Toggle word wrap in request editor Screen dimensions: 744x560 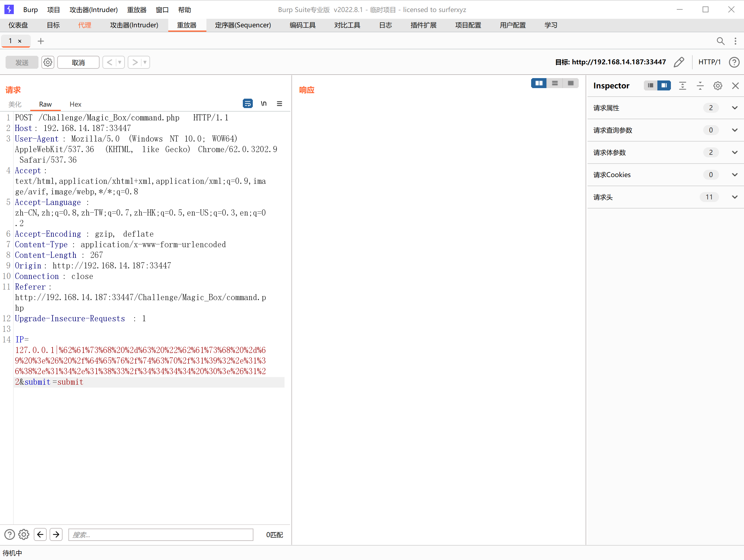[x=248, y=104]
